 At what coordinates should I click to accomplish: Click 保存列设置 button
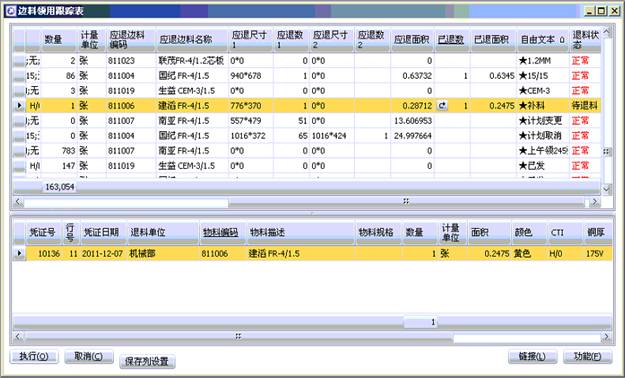coord(147,361)
